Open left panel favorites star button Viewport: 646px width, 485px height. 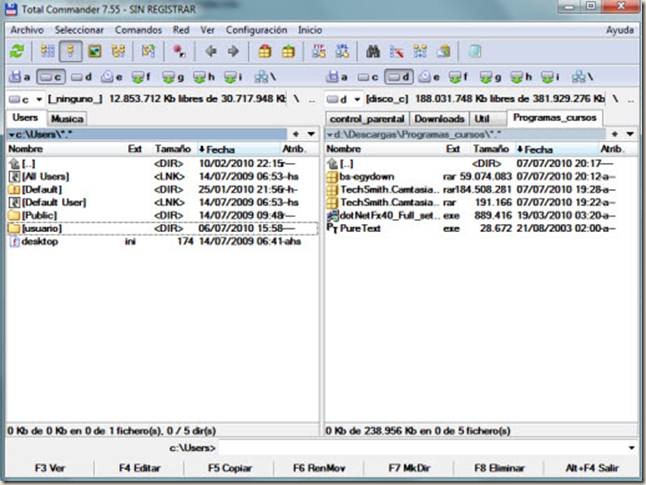296,134
